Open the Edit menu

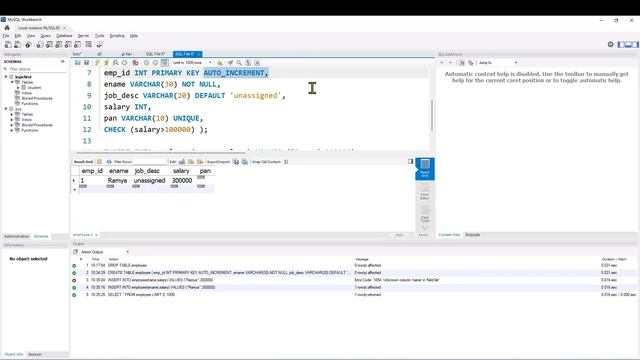(18, 36)
